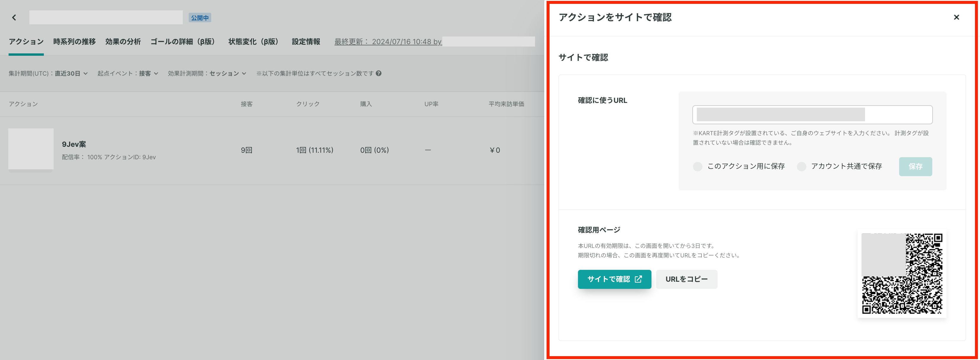
Task: Click the URLをコピー button
Action: tap(687, 279)
